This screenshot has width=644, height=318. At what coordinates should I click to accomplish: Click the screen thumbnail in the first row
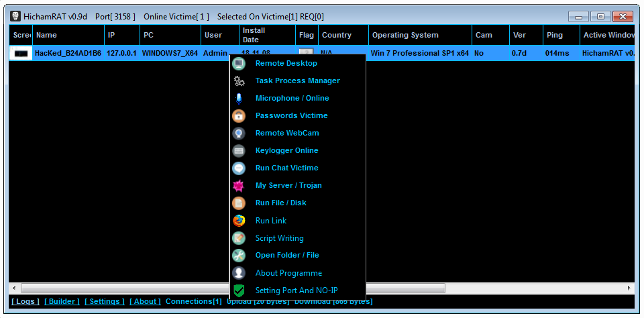click(x=21, y=53)
